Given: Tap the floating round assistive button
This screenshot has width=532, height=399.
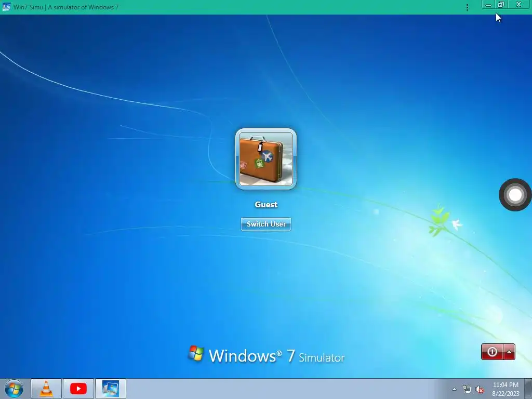Looking at the screenshot, I should coord(515,195).
